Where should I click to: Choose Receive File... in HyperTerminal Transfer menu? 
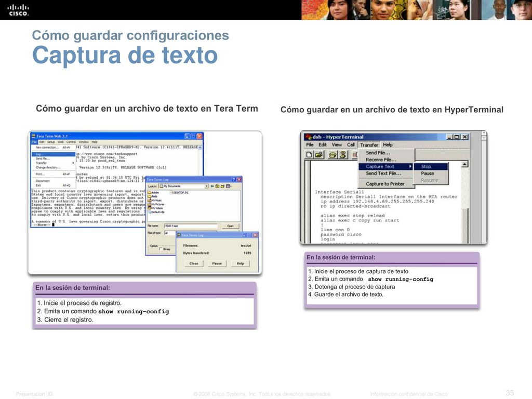(387, 159)
